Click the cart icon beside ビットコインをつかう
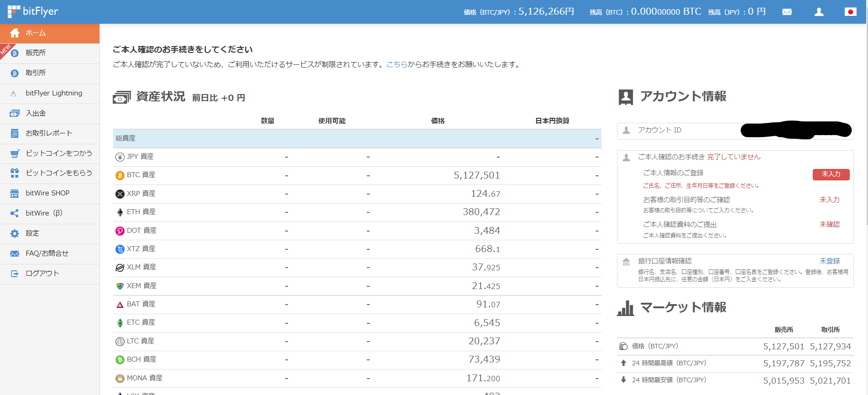Screen dimensions: 868x395 coord(15,153)
